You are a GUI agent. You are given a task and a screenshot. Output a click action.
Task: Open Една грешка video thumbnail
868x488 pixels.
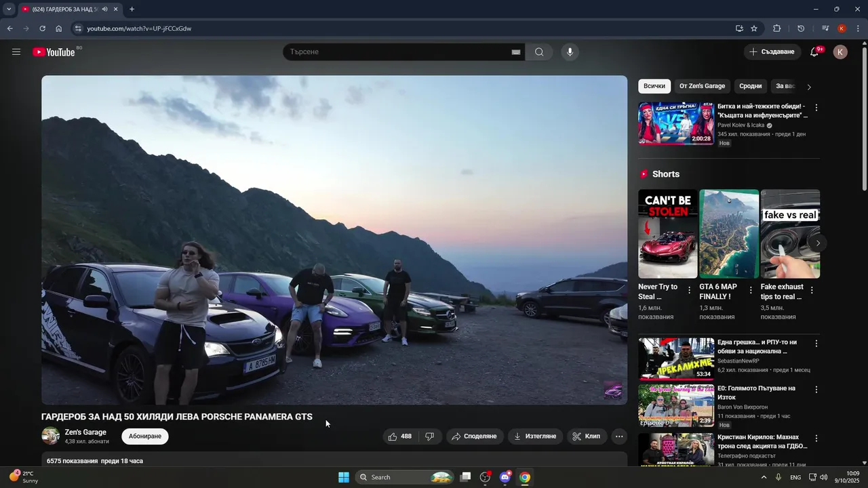tap(676, 359)
